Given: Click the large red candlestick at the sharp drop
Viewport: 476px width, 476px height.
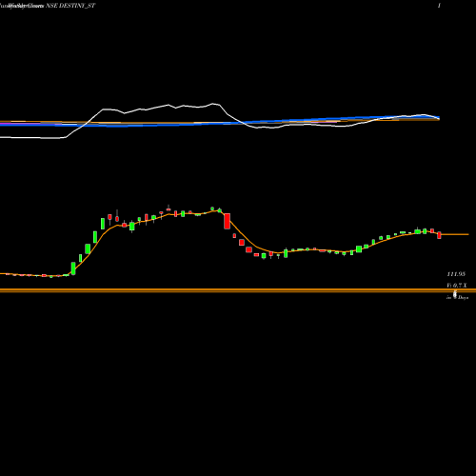Looking at the screenshot, I should (227, 221).
